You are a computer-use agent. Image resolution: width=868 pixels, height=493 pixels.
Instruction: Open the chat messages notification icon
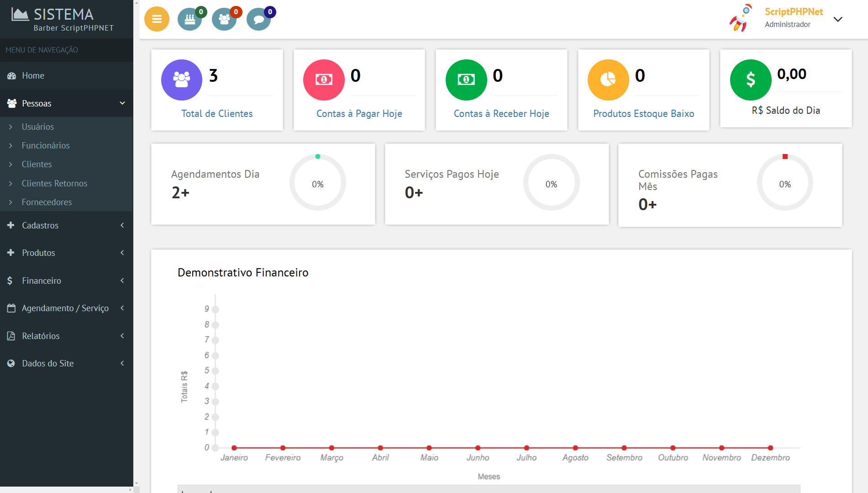coord(258,19)
